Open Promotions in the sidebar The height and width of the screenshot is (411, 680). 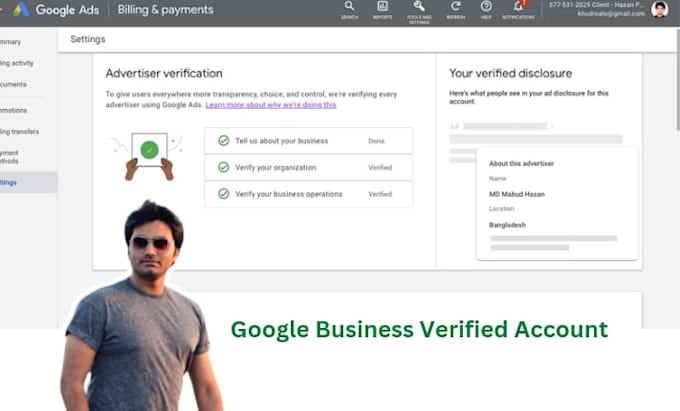click(13, 110)
